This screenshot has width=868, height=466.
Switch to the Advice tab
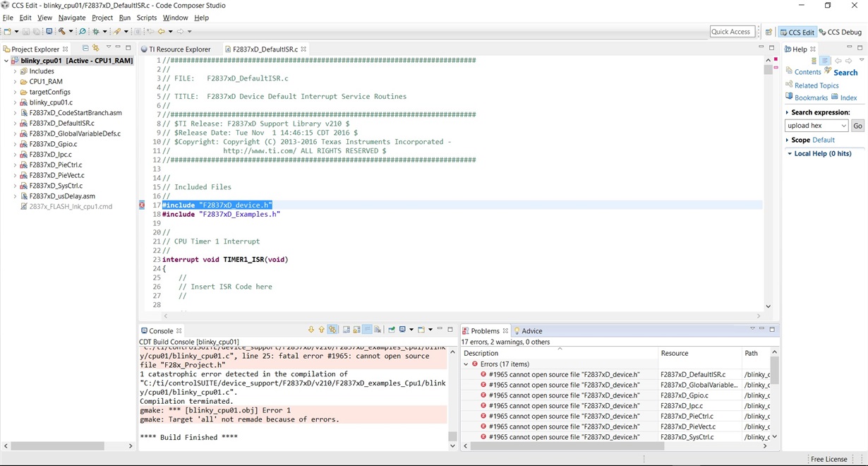(528, 330)
